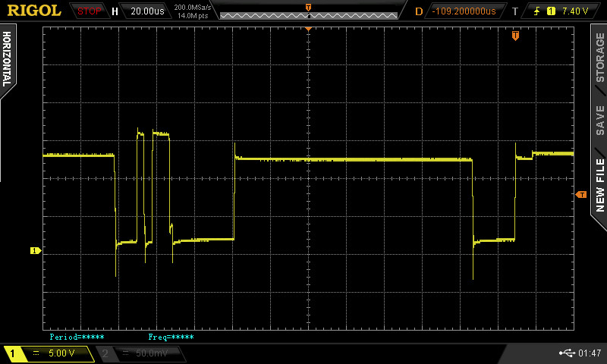The width and height of the screenshot is (607, 364).
Task: Click the 14.0M pts memory depth readout
Action: tap(193, 16)
